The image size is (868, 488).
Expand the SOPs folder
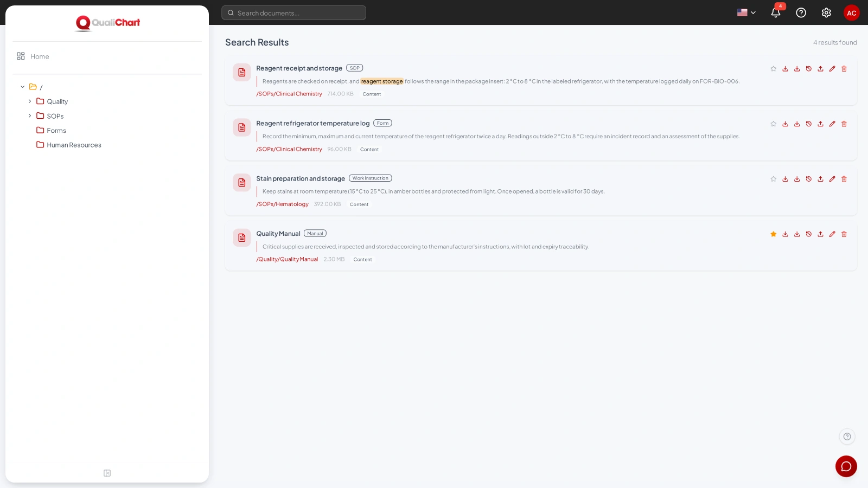pos(30,116)
